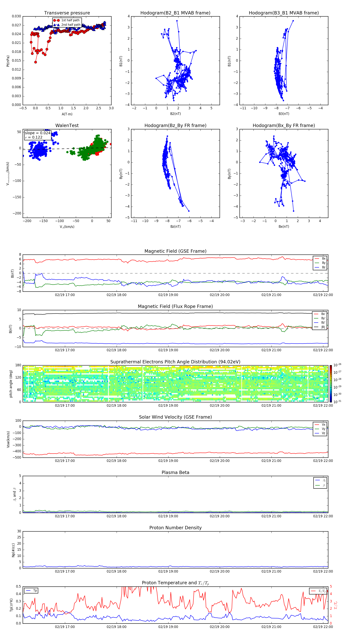Click the "Np(#/cc)" axis label
This screenshot has height=644, width=351.
pos(13,550)
